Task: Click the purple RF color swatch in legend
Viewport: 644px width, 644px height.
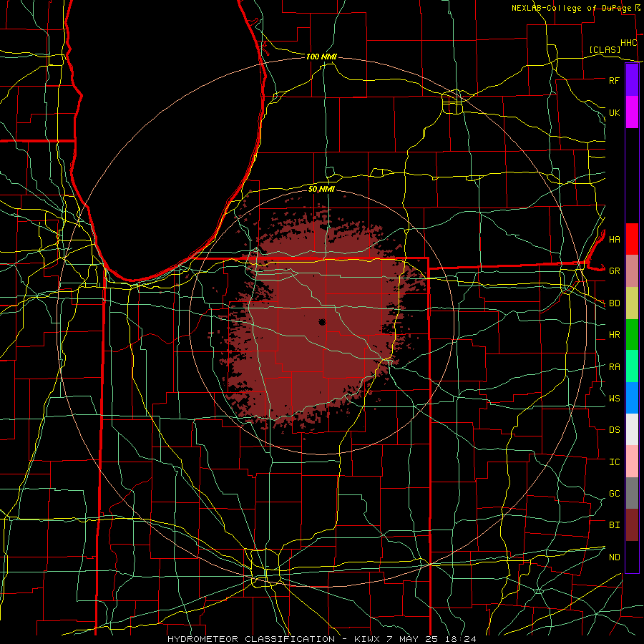Action: (632, 80)
